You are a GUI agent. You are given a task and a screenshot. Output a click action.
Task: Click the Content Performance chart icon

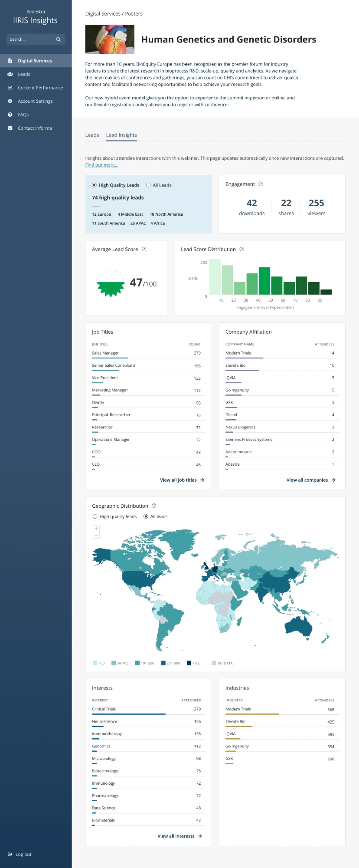tap(10, 88)
